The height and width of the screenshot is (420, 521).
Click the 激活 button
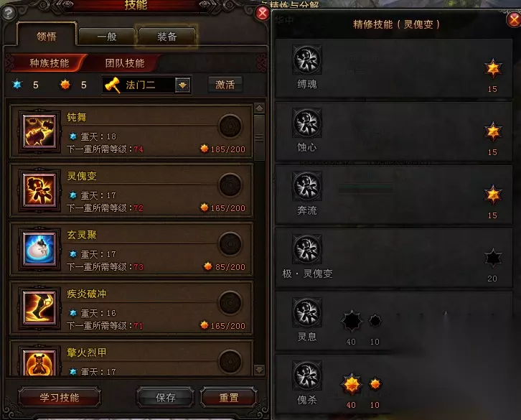225,85
